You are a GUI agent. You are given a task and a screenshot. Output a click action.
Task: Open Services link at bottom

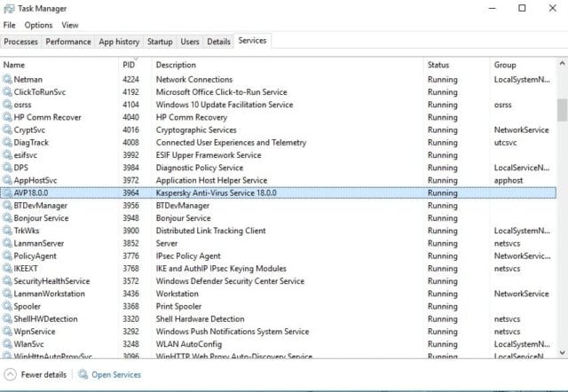(x=116, y=374)
